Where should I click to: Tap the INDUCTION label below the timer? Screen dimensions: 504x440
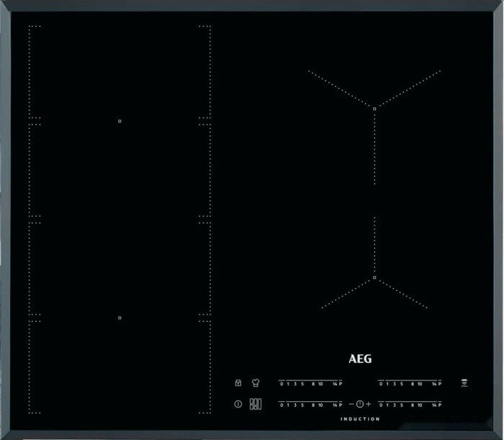[x=360, y=419]
